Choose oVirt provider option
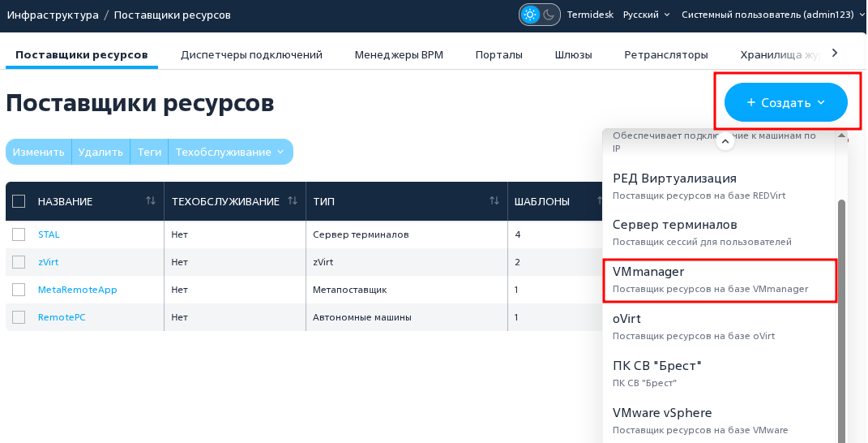 pyautogui.click(x=719, y=327)
